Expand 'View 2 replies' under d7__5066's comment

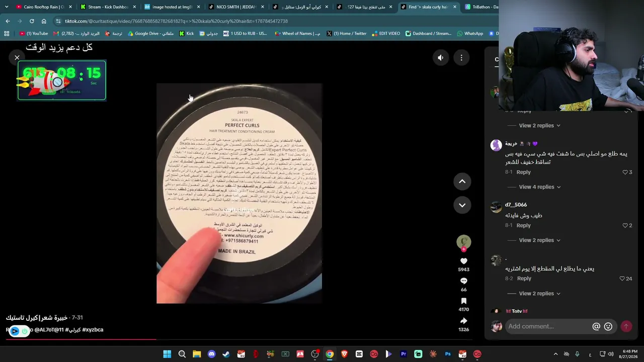539,240
